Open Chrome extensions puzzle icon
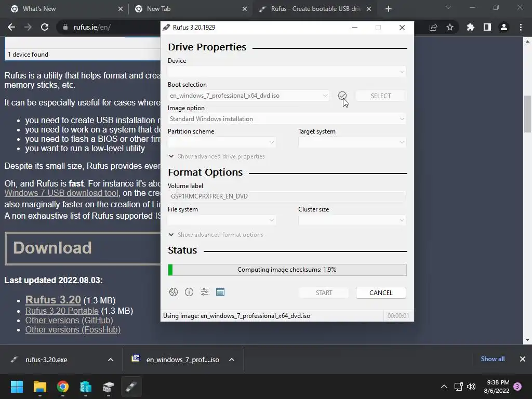532x399 pixels. pyautogui.click(x=471, y=27)
